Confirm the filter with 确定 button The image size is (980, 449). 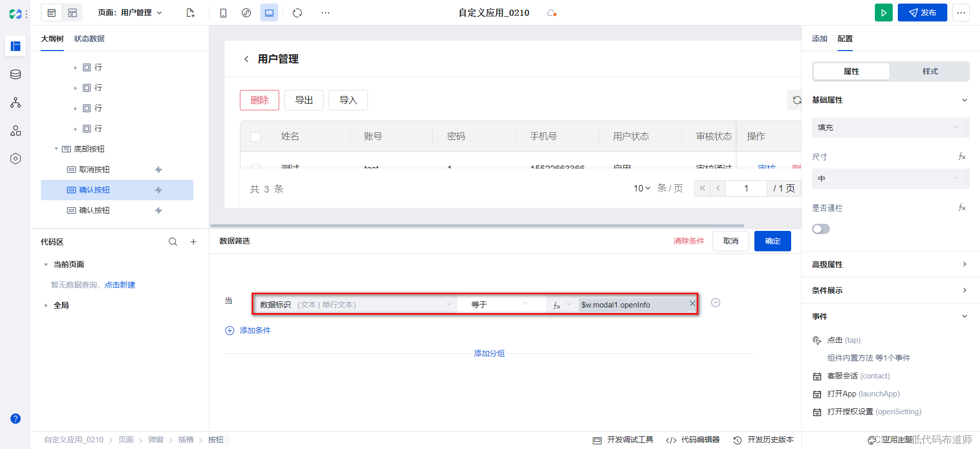(x=773, y=241)
